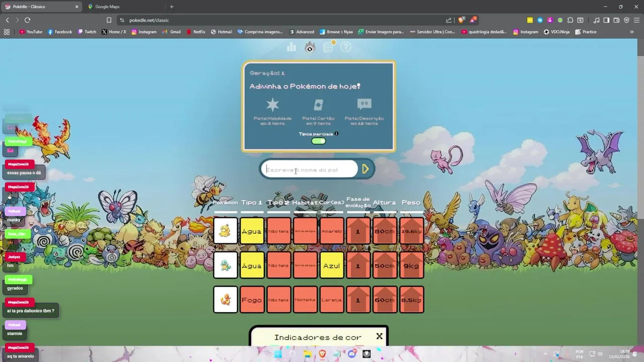Focus the Pokémon name input field

point(308,170)
